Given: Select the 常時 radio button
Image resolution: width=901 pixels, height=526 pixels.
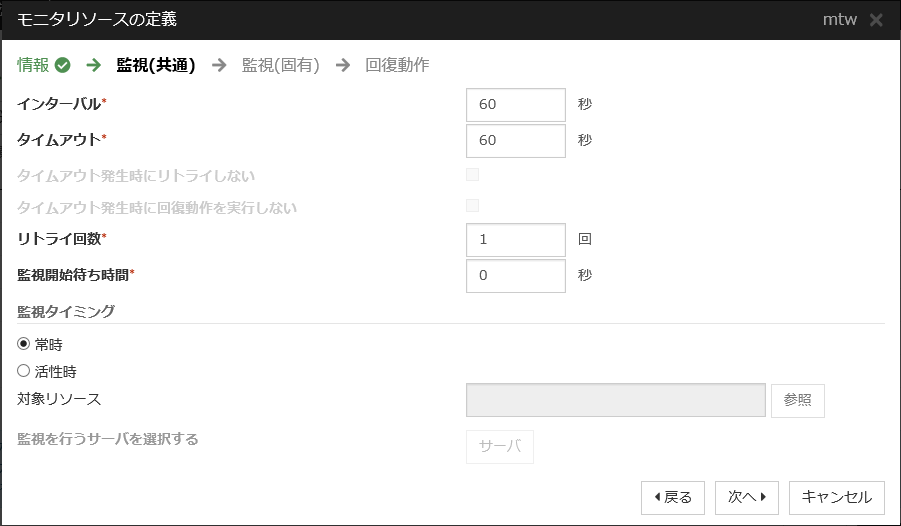Looking at the screenshot, I should [24, 344].
